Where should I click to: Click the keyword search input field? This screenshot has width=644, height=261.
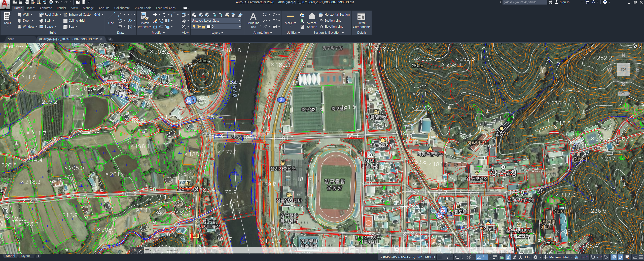pyautogui.click(x=524, y=2)
